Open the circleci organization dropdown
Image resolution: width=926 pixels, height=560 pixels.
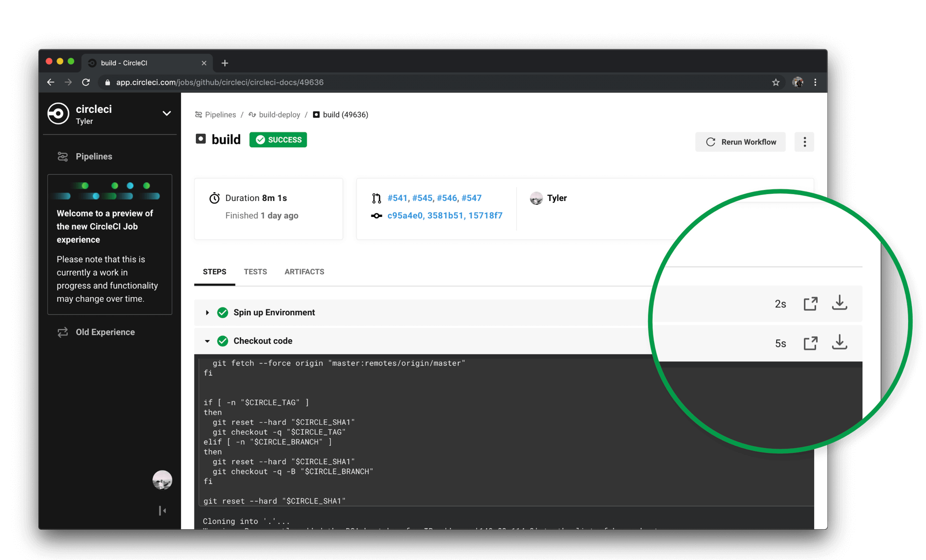[x=166, y=114]
